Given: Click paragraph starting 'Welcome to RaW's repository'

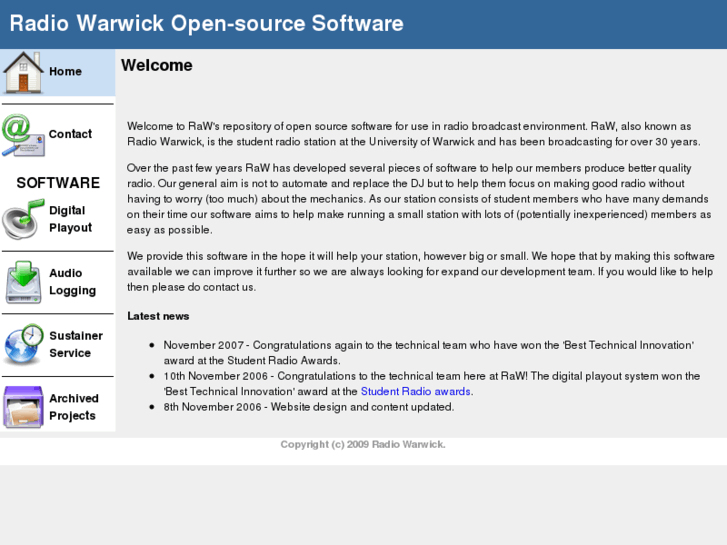Looking at the screenshot, I should [x=414, y=134].
